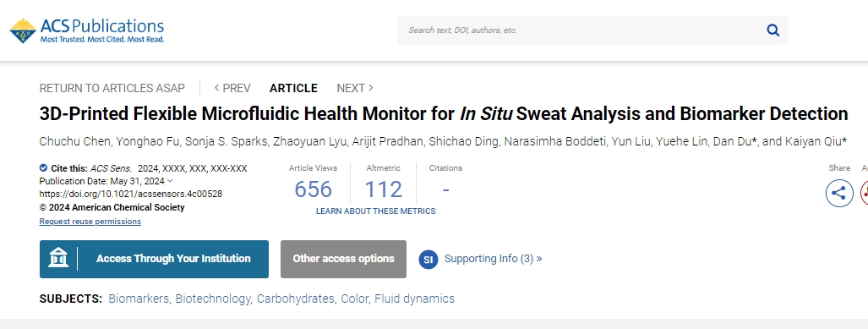The image size is (868, 329).
Task: Click the institution building icon
Action: pos(58,259)
